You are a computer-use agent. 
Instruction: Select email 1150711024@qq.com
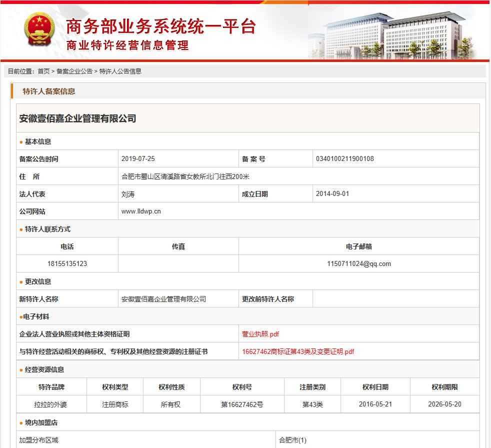pos(359,263)
